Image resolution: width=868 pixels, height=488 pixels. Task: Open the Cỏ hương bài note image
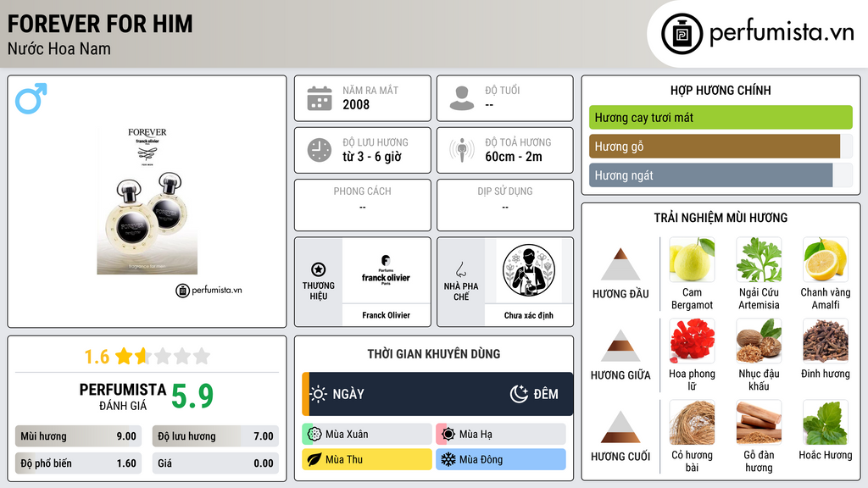(x=692, y=422)
